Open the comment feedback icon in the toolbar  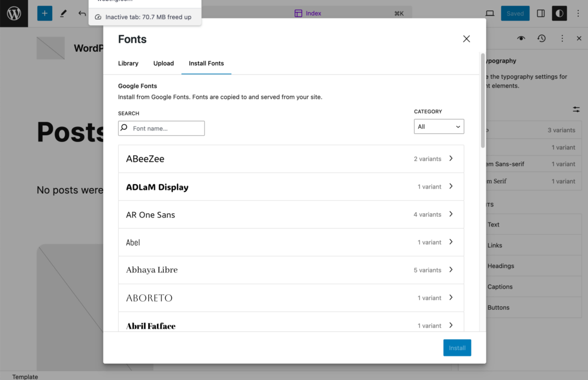click(490, 13)
